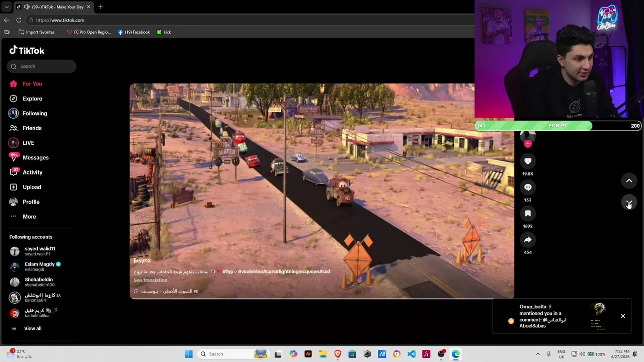Click the browser back arrow
Screen dimensions: 644x362
(x=7, y=20)
